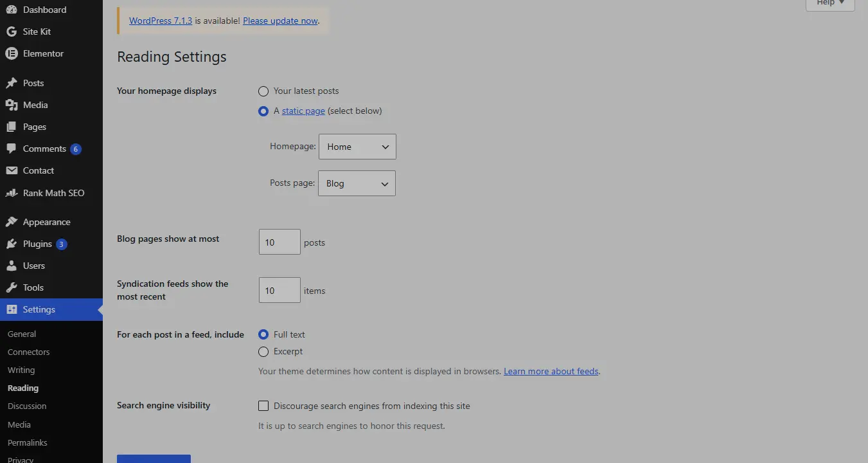Viewport: 868px width, 463px height.
Task: Click the Plugins plug icon
Action: 11,244
